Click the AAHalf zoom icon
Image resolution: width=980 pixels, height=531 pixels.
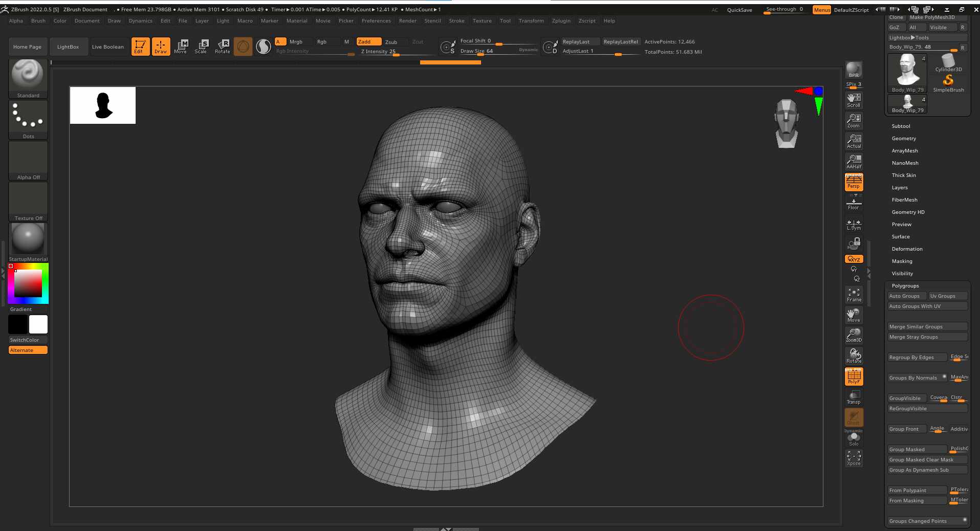[854, 161]
